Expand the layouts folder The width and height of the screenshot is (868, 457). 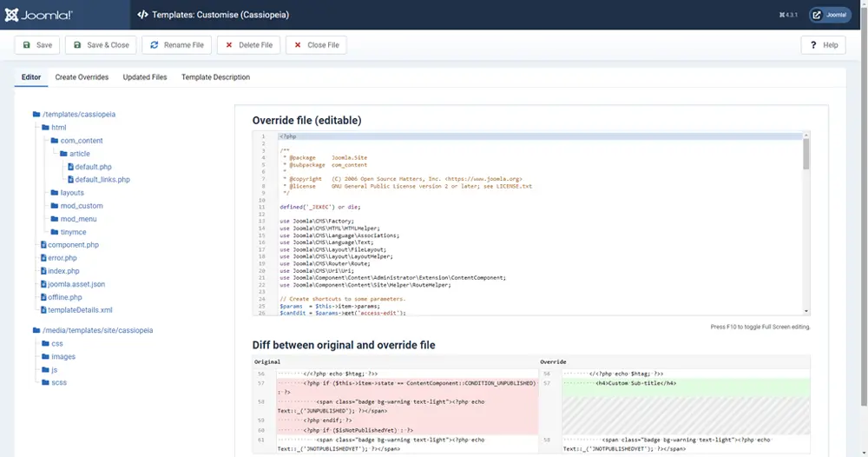tap(71, 193)
